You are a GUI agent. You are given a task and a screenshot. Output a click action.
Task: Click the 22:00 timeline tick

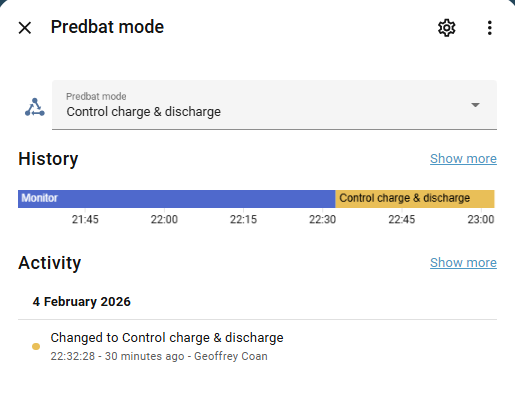tap(164, 219)
